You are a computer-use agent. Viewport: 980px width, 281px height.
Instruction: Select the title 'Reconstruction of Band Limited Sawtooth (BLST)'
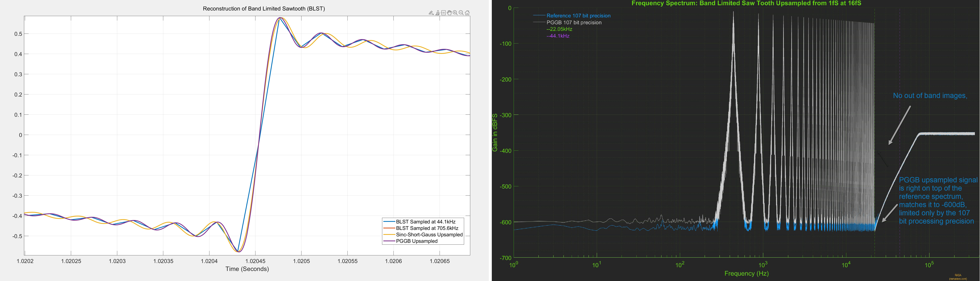point(264,8)
